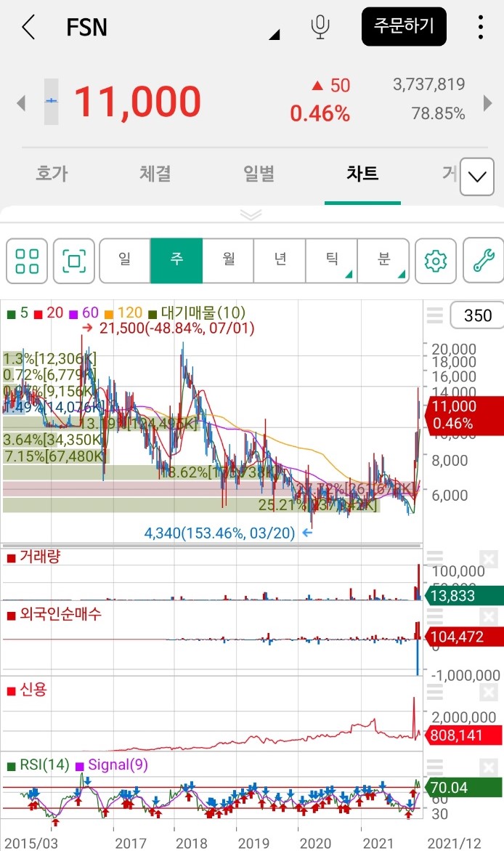Go back with the left chevron arrow

[28, 27]
